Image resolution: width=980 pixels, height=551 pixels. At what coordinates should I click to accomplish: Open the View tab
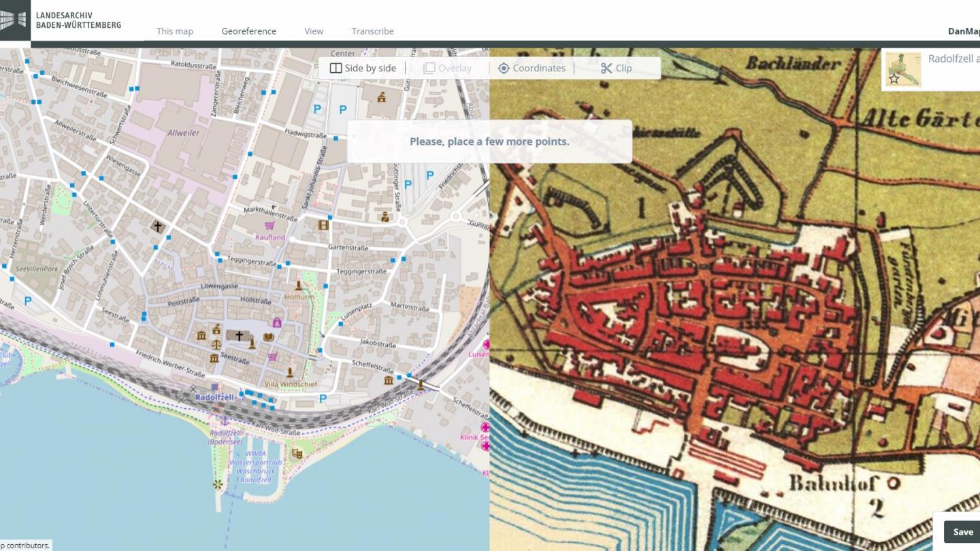click(x=314, y=31)
